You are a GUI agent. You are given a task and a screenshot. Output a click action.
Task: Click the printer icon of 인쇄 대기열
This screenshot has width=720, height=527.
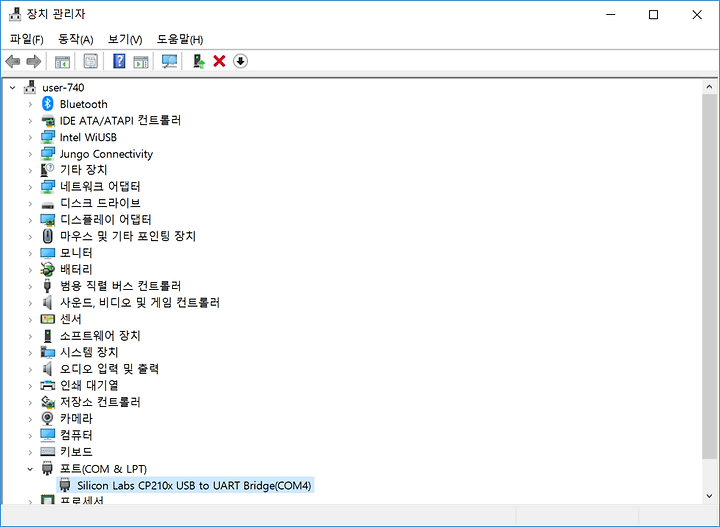coord(48,385)
